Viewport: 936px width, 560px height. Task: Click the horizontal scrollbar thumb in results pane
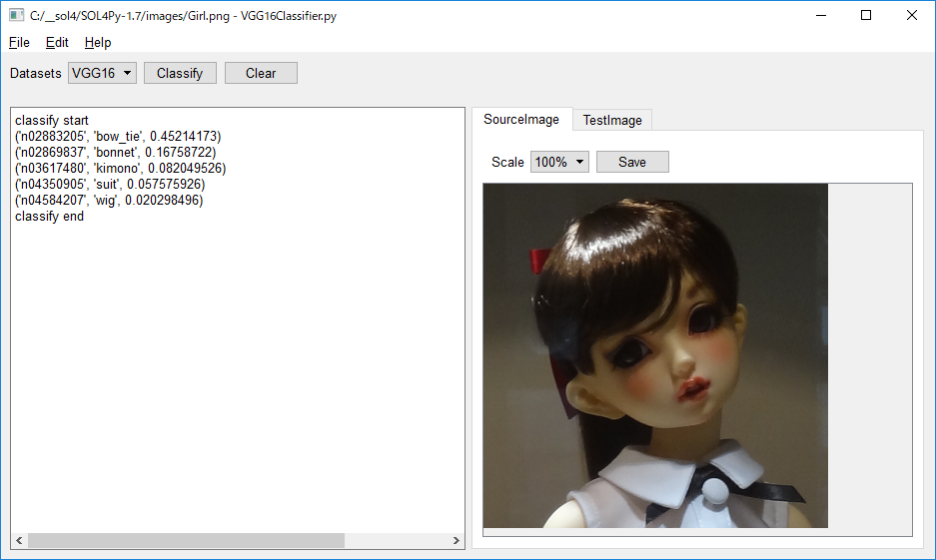[186, 540]
